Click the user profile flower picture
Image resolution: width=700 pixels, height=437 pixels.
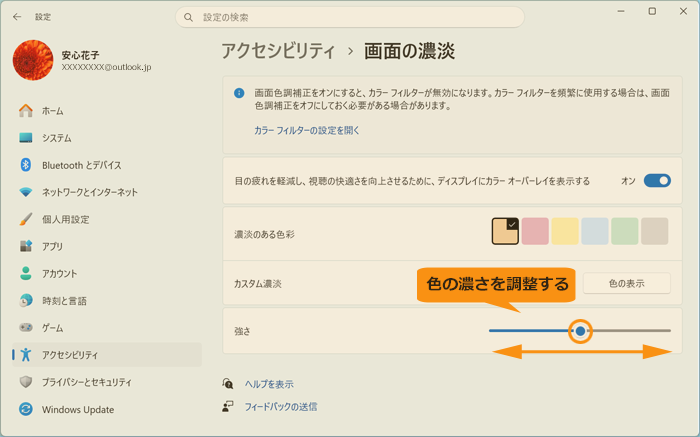pos(33,60)
